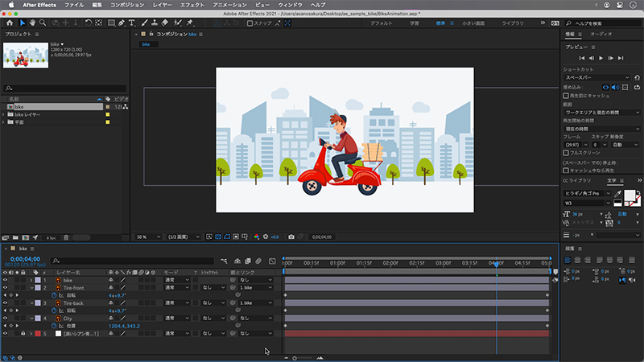Open the エフェクト menu
The width and height of the screenshot is (644, 362).
tap(192, 4)
